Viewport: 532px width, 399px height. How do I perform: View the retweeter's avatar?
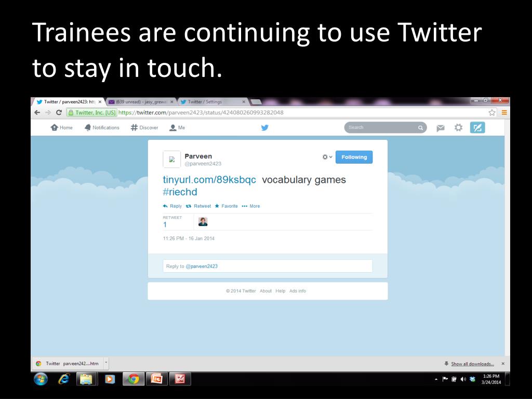click(203, 221)
